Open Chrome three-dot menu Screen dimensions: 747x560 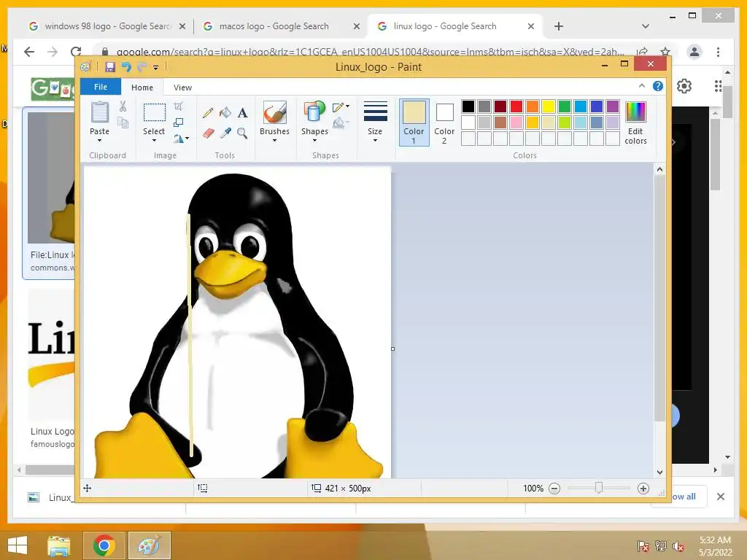pyautogui.click(x=718, y=52)
